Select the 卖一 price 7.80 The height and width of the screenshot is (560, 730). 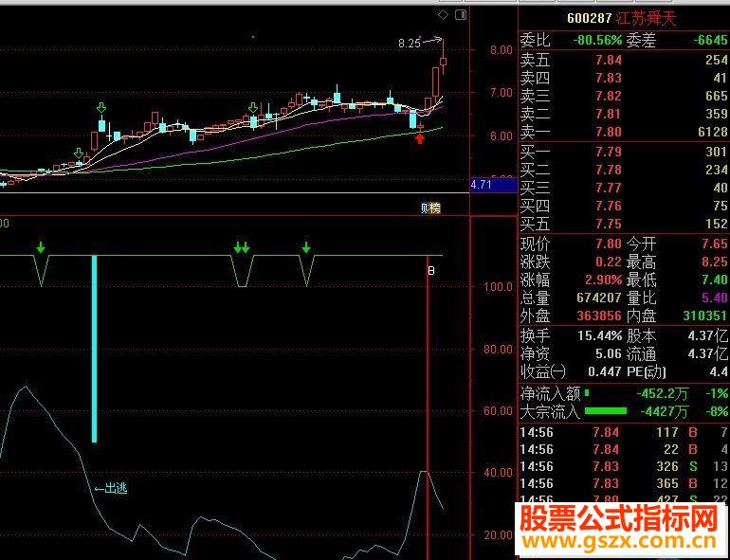(x=609, y=133)
